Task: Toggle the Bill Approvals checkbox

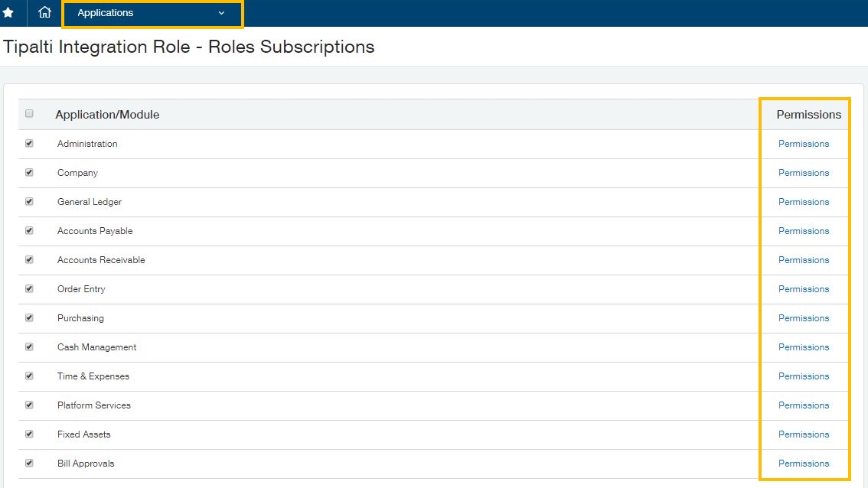Action: tap(29, 463)
